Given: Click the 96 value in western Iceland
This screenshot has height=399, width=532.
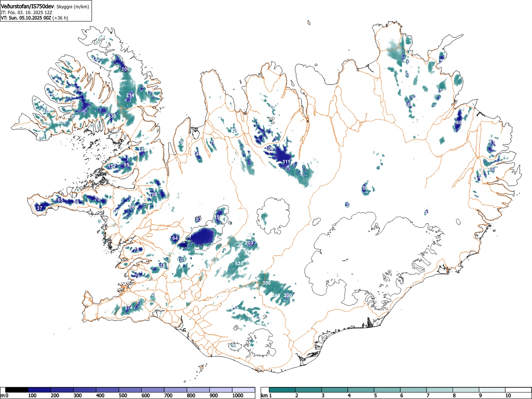Looking at the screenshot, I should click(x=132, y=207).
